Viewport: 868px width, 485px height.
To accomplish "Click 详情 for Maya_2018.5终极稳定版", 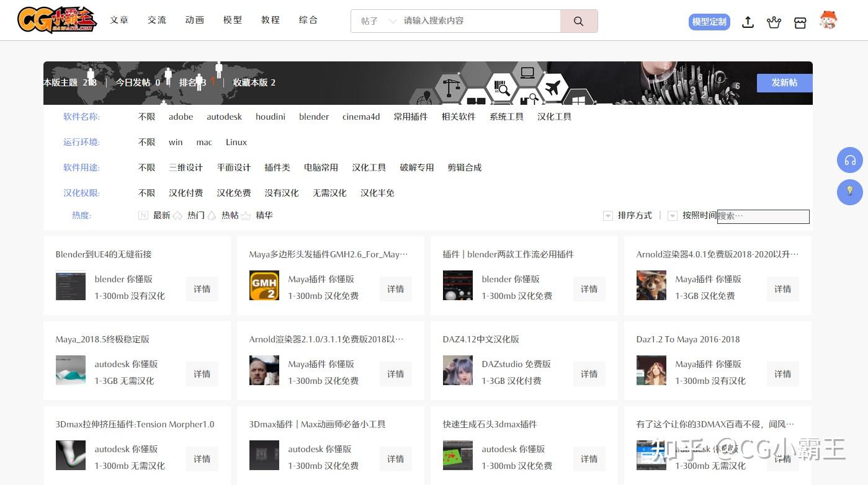I will [202, 374].
